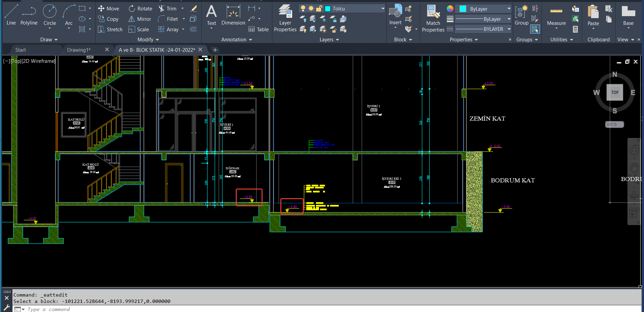644x312 pixels.
Task: Restore the drawing viewport window
Action: click(627, 62)
